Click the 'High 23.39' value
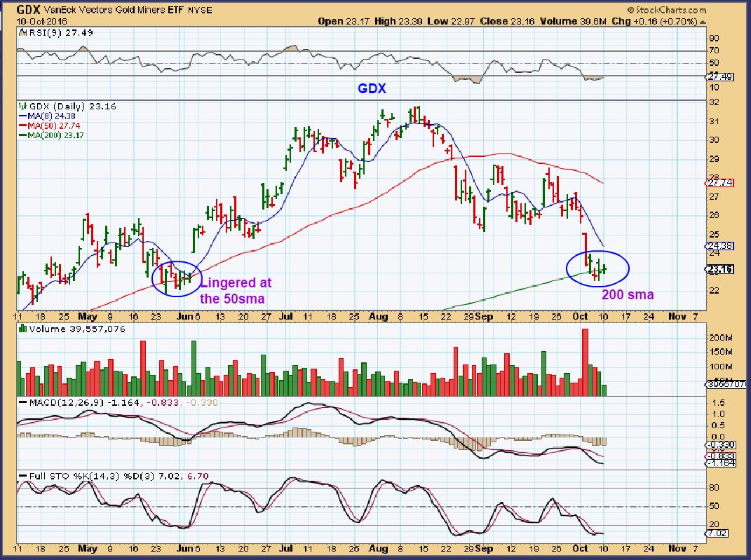This screenshot has width=751, height=560. 398,22
